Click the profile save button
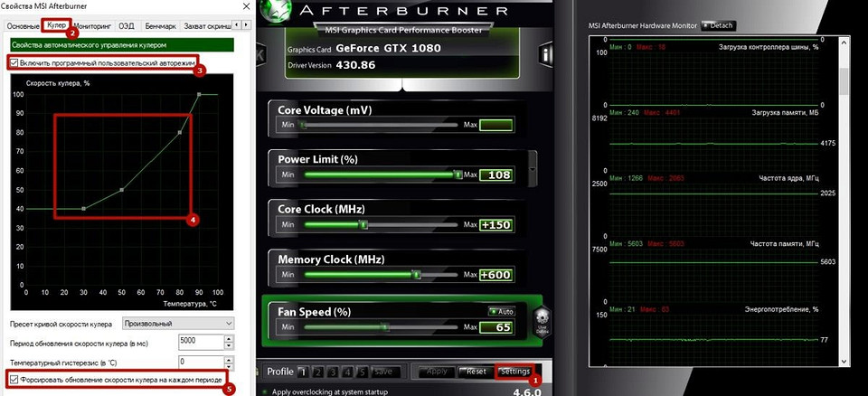 click(382, 372)
